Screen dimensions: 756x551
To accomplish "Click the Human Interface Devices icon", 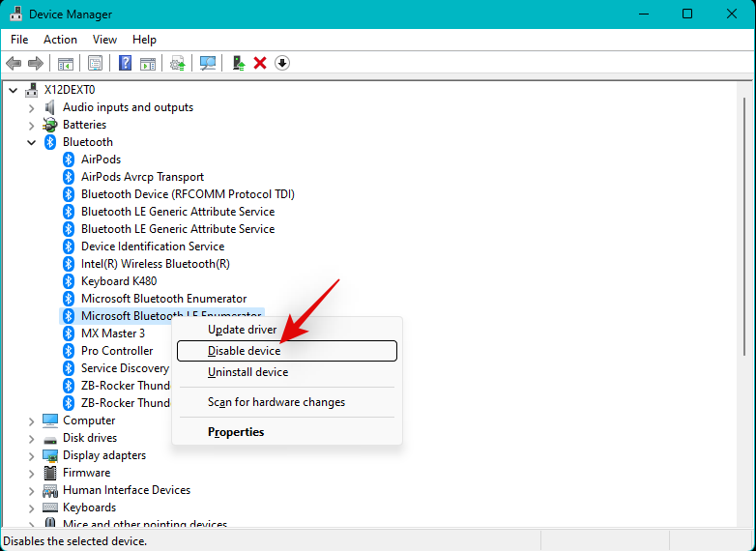I will 50,490.
